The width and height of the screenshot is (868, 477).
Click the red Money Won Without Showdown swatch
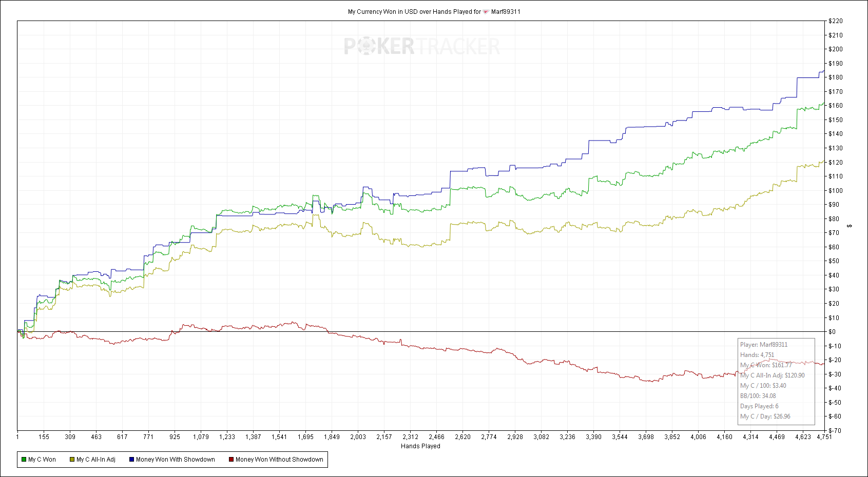(x=232, y=460)
